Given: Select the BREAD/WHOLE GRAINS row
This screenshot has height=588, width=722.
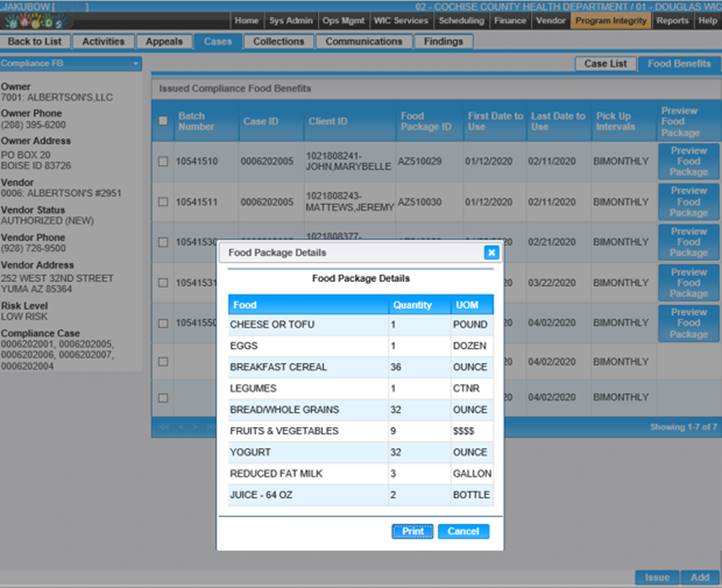Looking at the screenshot, I should [361, 410].
